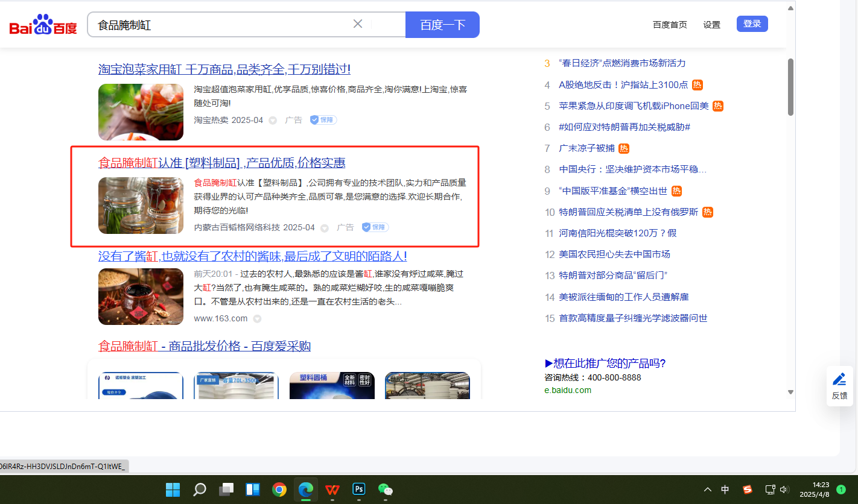Show hidden system tray icons chevron
Image resolution: width=858 pixels, height=504 pixels.
coord(707,490)
